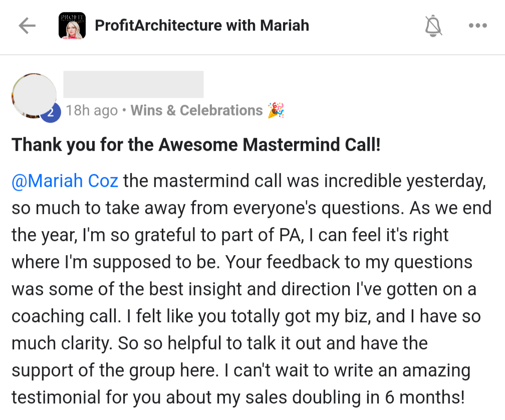Screen dimensions: 505x420
Task: Open the ProfitArchitecture with Mariah group title
Action: [x=202, y=26]
